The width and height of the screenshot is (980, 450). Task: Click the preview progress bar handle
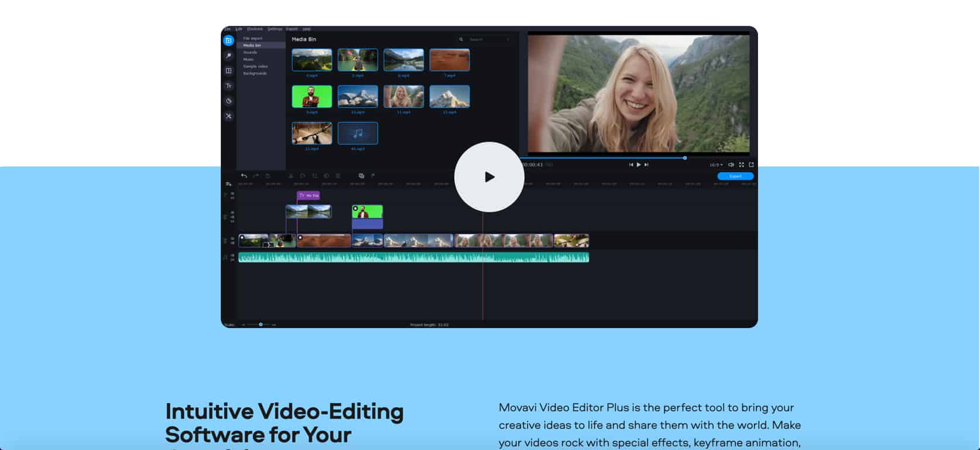[x=684, y=158]
